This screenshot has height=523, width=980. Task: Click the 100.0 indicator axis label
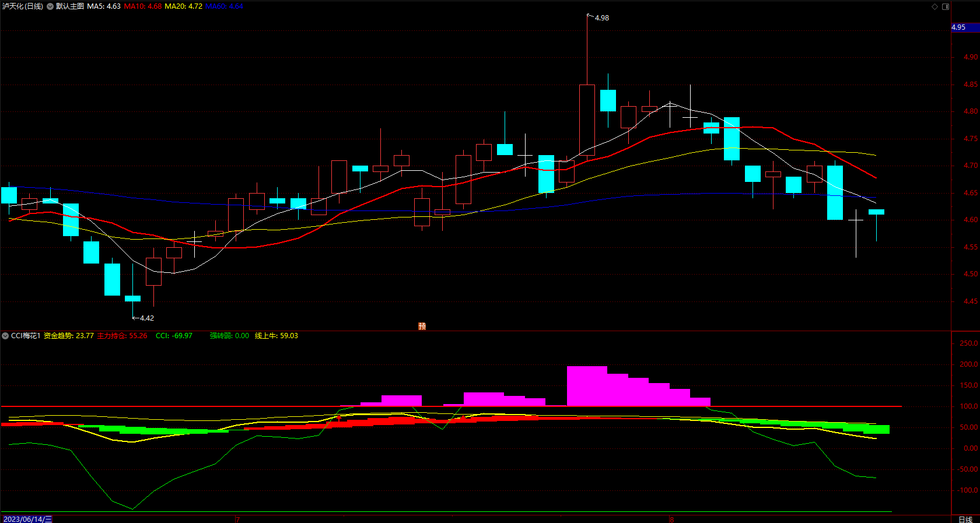point(969,406)
